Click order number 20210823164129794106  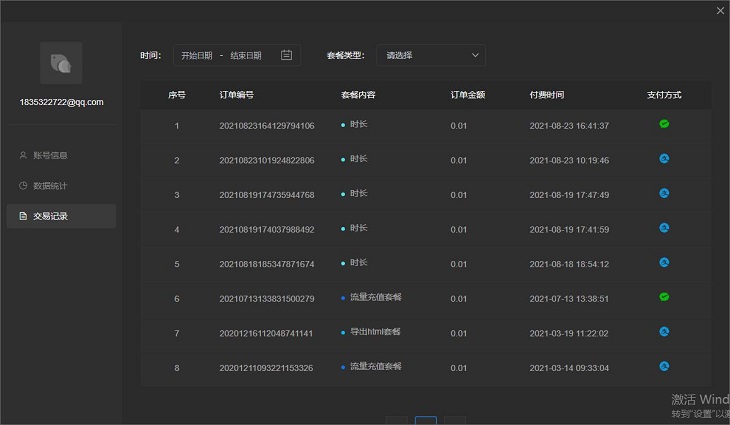coord(266,126)
